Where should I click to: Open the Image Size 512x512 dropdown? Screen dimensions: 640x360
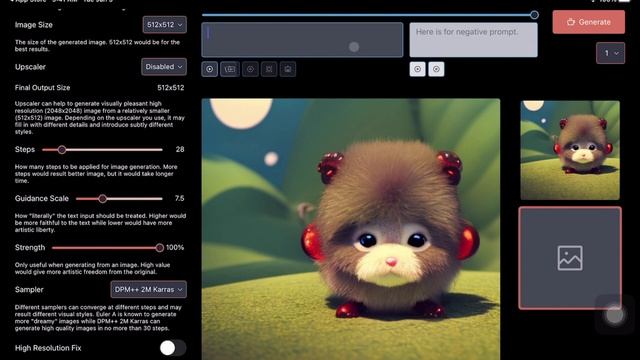click(164, 24)
